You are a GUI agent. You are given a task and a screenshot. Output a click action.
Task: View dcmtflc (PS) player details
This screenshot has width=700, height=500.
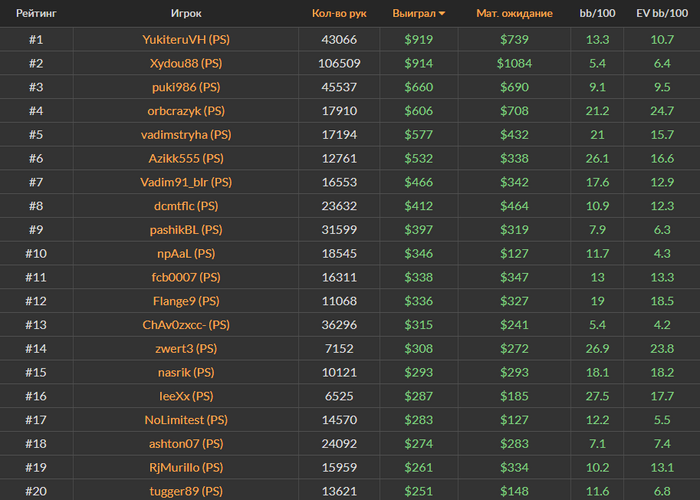point(186,206)
